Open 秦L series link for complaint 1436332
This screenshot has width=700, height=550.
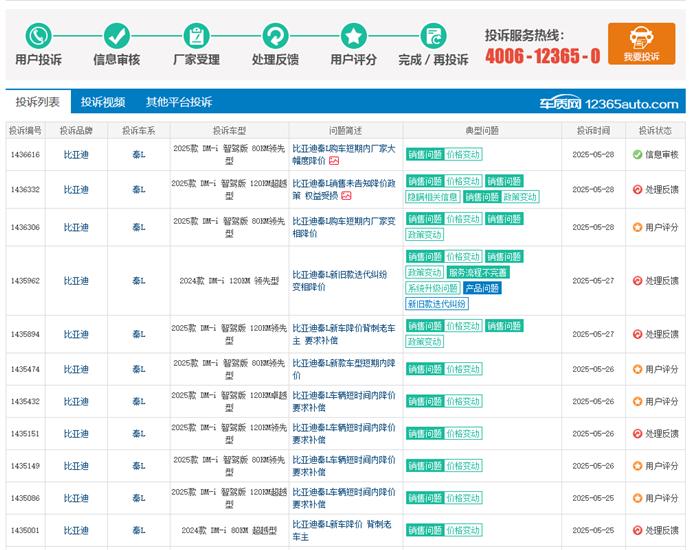pos(139,189)
